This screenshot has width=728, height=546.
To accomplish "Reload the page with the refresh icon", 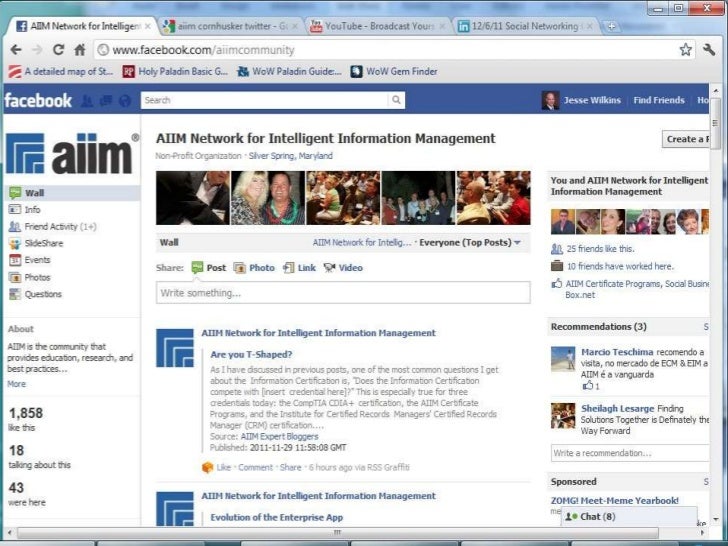I will [x=58, y=50].
